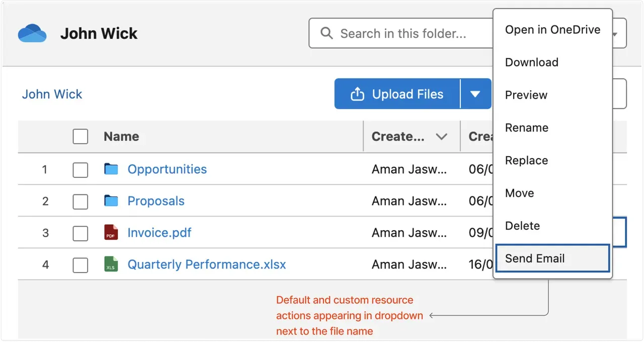Check the box for Opportunities row

pyautogui.click(x=80, y=170)
